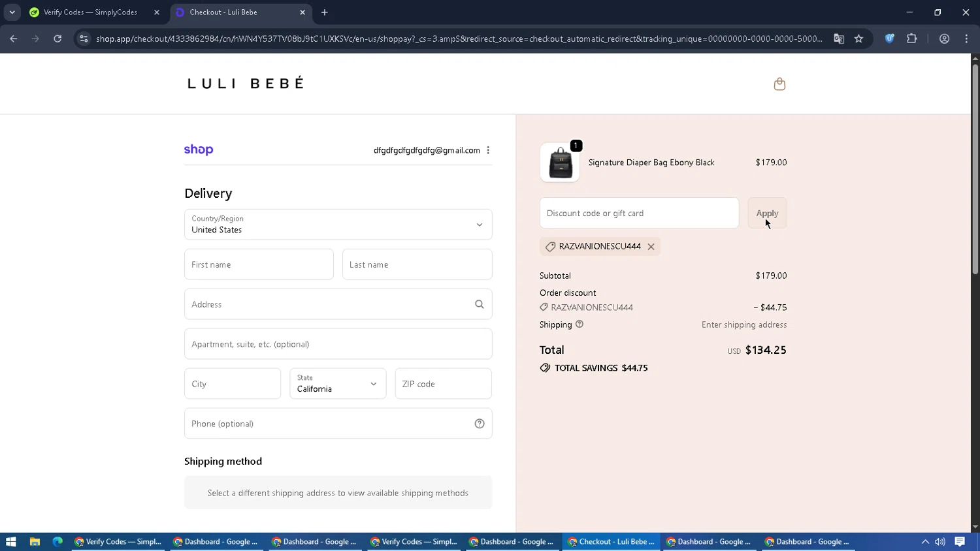
Task: Remove the RAZVANIONESCU444 discount code
Action: pyautogui.click(x=651, y=247)
